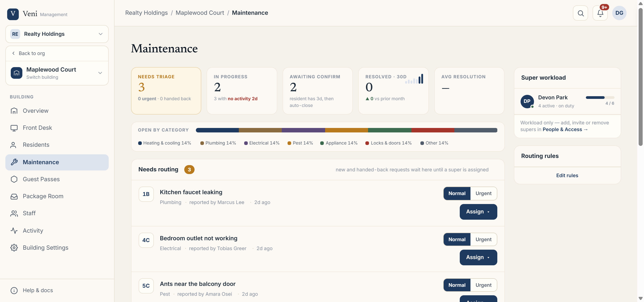Set Ants near balcony door to Urgent

[483, 285]
